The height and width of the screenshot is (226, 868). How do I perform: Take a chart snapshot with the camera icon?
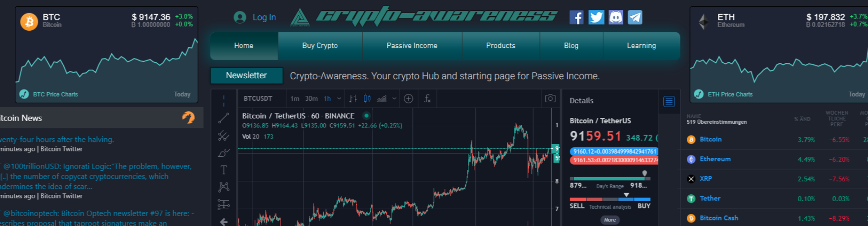[550, 98]
